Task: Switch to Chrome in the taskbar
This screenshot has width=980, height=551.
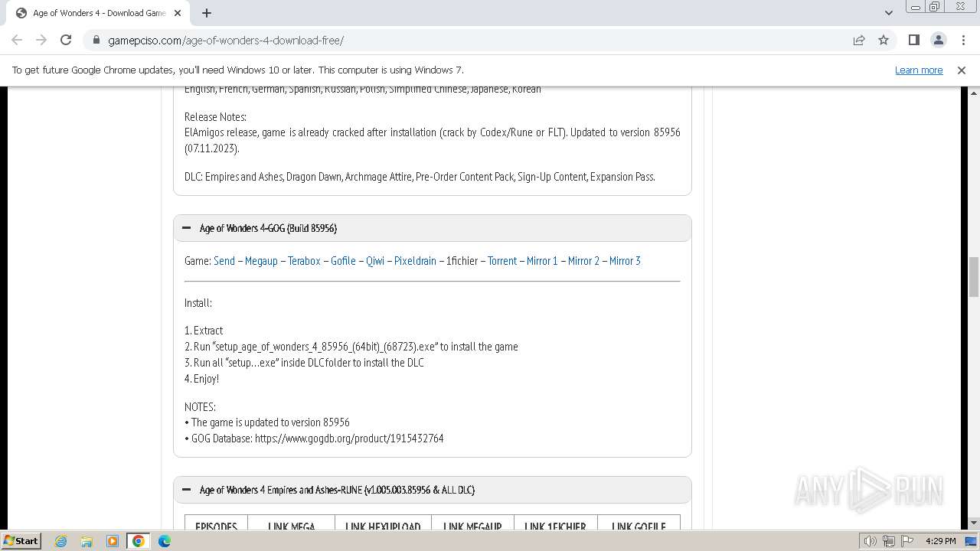Action: 139,541
